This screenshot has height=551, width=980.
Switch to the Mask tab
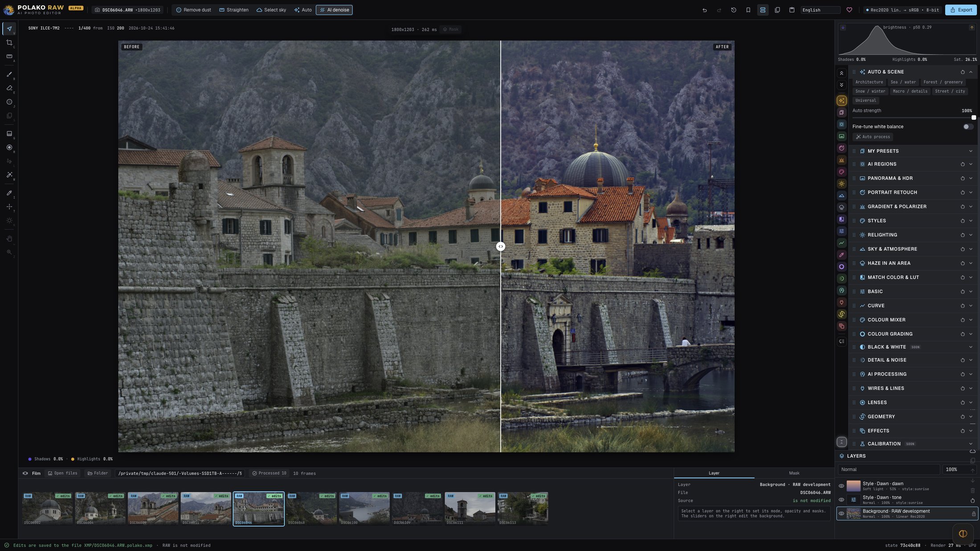[x=794, y=473]
